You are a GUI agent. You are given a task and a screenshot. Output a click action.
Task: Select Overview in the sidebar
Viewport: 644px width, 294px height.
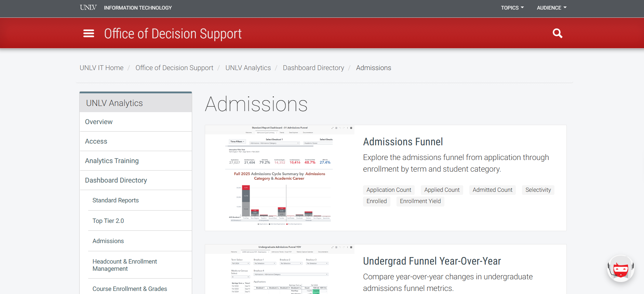pos(136,122)
